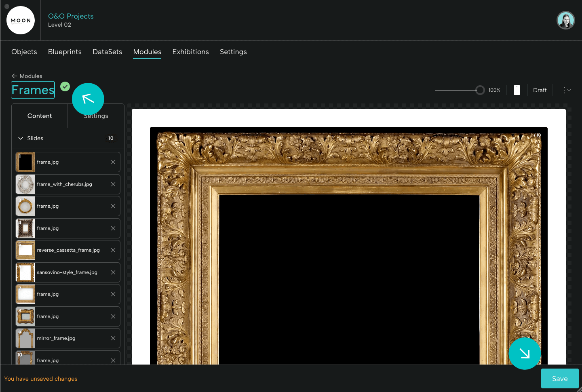Screen dimensions: 582x392
Task: Click the MOON logo in the header
Action: click(x=21, y=20)
